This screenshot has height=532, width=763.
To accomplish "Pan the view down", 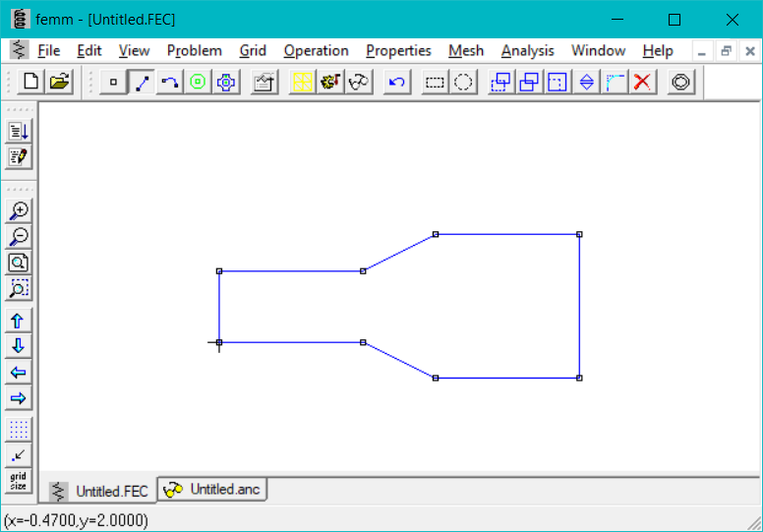I will tap(19, 346).
